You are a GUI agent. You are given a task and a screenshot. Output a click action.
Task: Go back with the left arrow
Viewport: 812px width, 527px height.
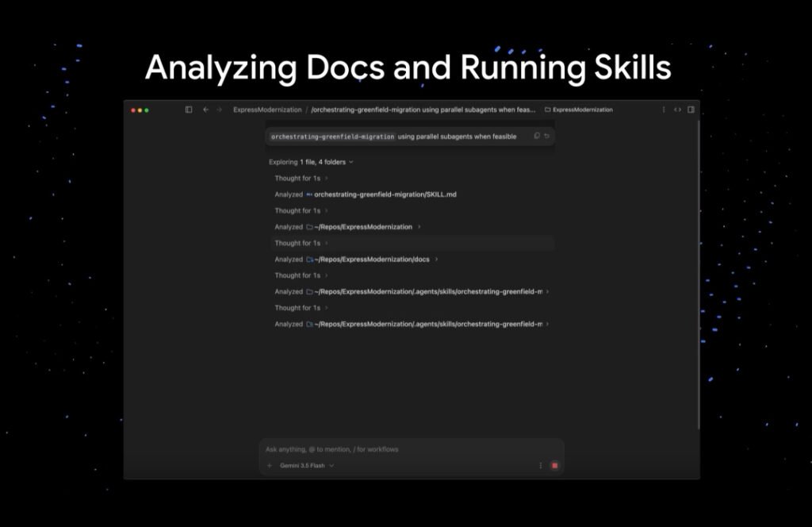pyautogui.click(x=205, y=110)
